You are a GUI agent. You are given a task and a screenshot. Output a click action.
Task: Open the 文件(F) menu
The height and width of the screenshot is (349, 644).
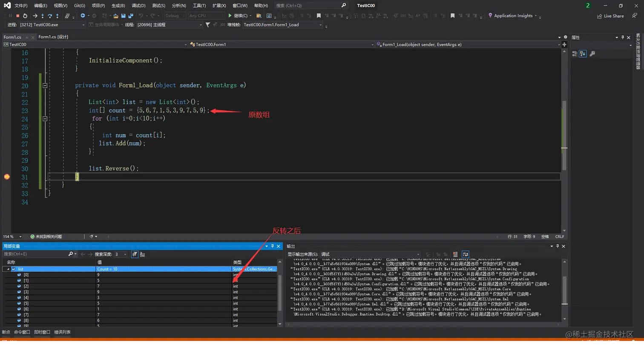coord(21,6)
